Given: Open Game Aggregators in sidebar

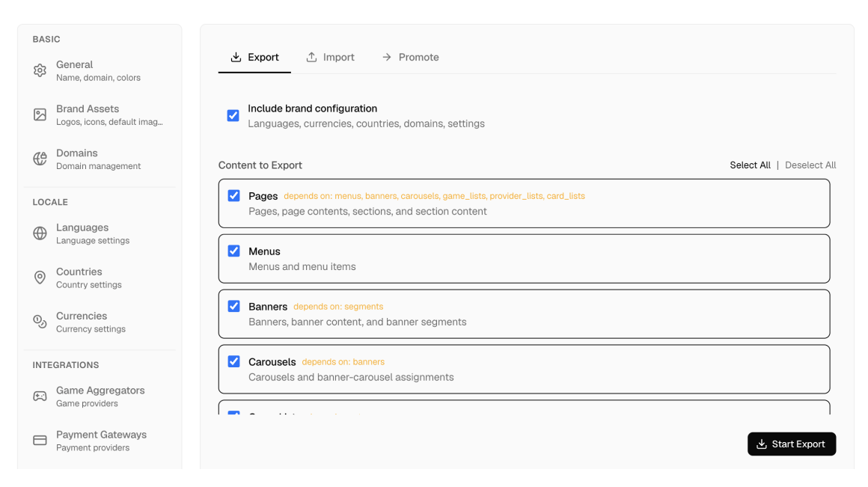Looking at the screenshot, I should pyautogui.click(x=100, y=396).
